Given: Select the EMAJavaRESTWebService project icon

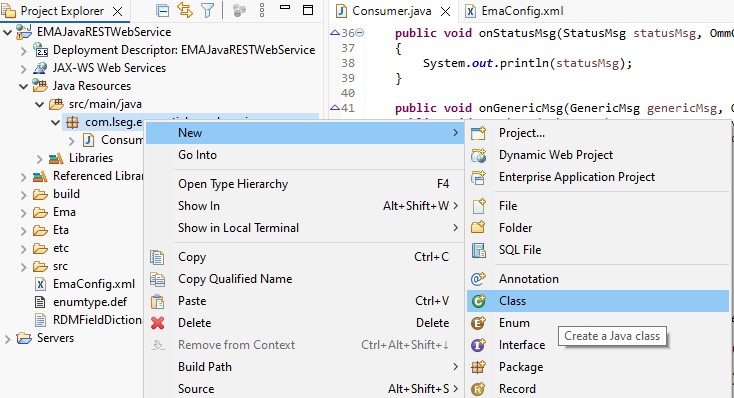Looking at the screenshot, I should (x=24, y=32).
